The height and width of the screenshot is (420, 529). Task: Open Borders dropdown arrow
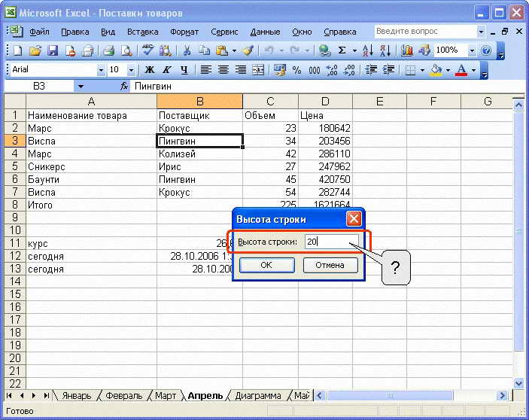422,70
